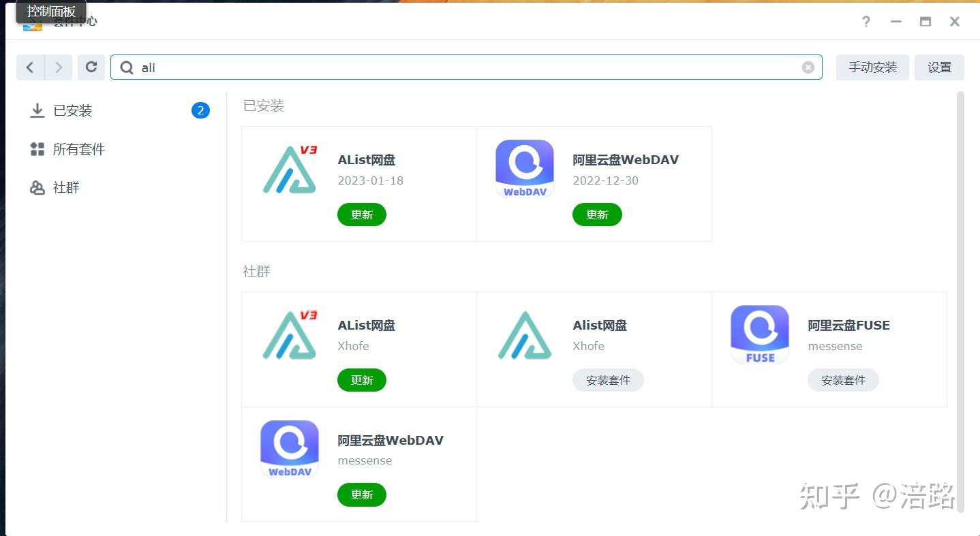Screen dimensions: 980x536
Task: Click the community 阿里云盘WebDAV icon by messense
Action: (x=290, y=450)
